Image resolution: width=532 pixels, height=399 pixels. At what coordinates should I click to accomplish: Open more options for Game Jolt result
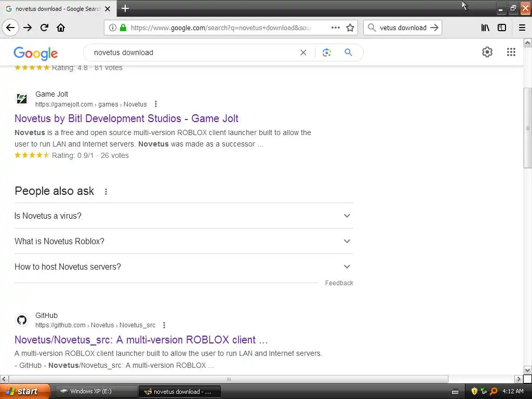[x=156, y=104]
